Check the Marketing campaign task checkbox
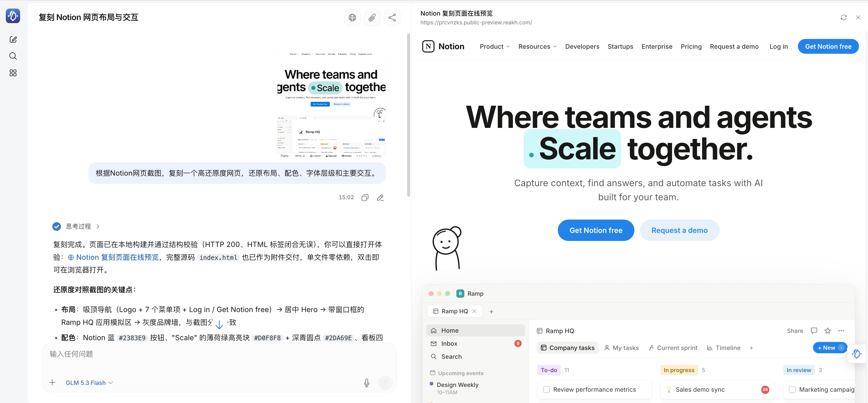The width and height of the screenshot is (868, 403). point(792,389)
